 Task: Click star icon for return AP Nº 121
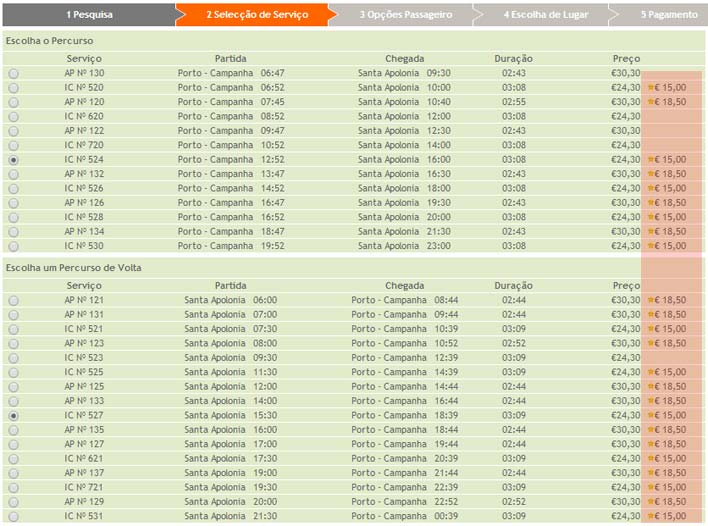[x=652, y=300]
